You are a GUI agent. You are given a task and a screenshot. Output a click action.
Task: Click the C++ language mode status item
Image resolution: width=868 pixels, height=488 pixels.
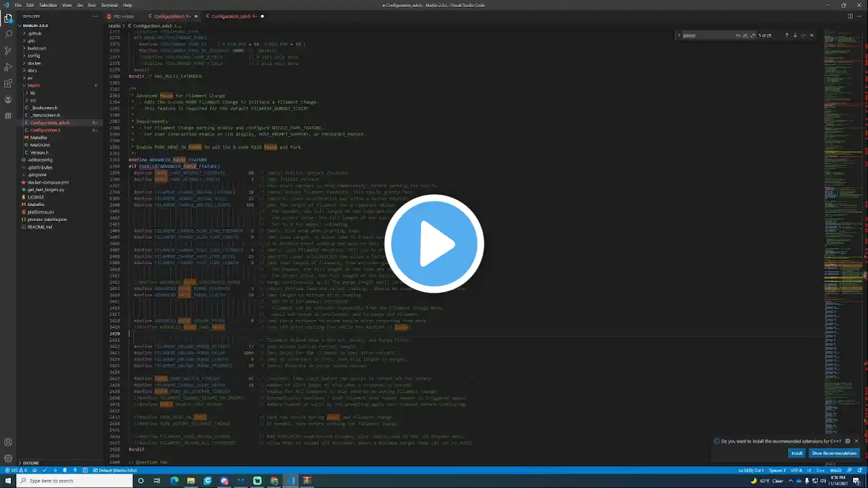click(819, 470)
